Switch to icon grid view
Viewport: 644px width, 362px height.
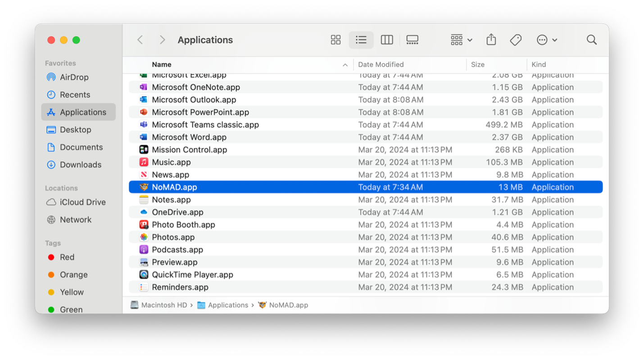click(x=336, y=40)
